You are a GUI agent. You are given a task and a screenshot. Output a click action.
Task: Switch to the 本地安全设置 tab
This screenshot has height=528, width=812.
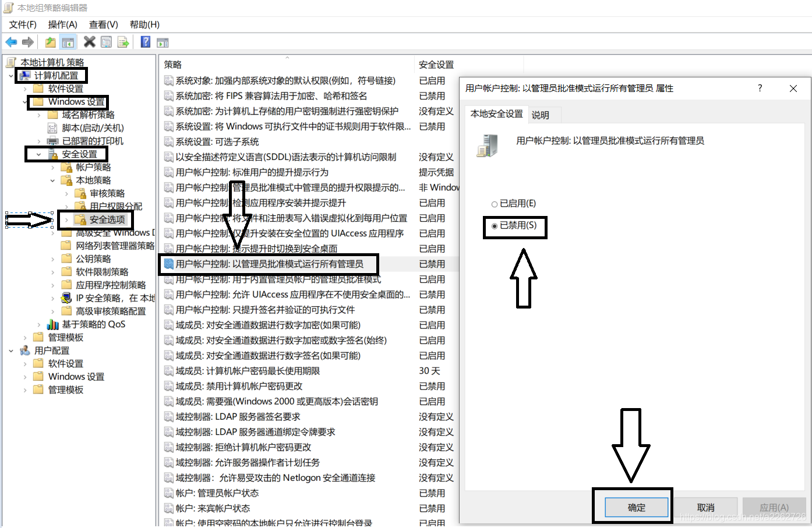(496, 114)
